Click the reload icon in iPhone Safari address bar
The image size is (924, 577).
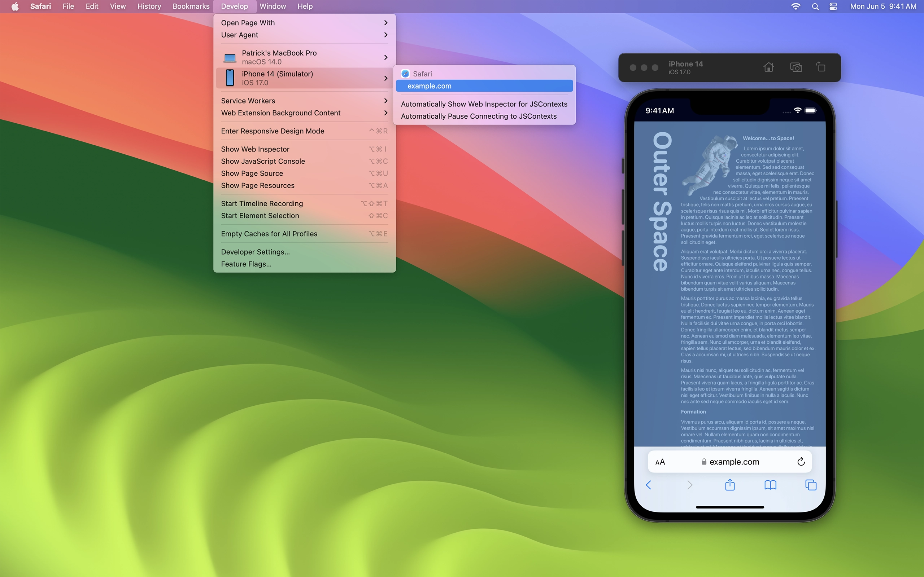pos(801,461)
